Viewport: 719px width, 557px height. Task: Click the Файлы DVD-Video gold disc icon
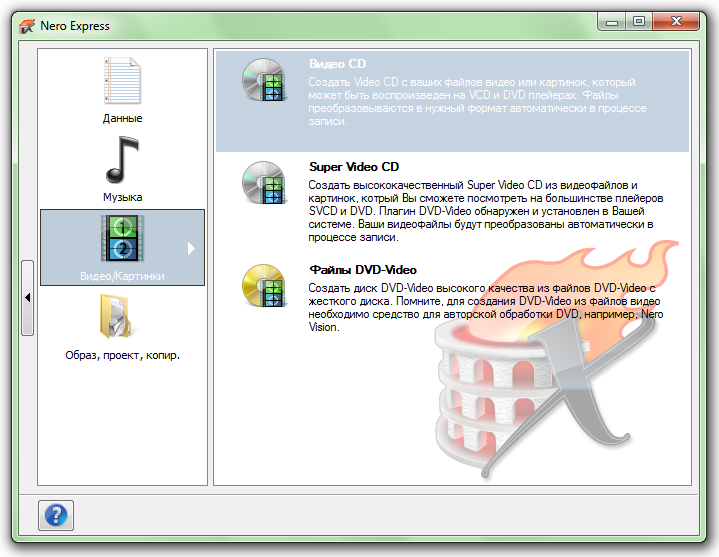[264, 285]
